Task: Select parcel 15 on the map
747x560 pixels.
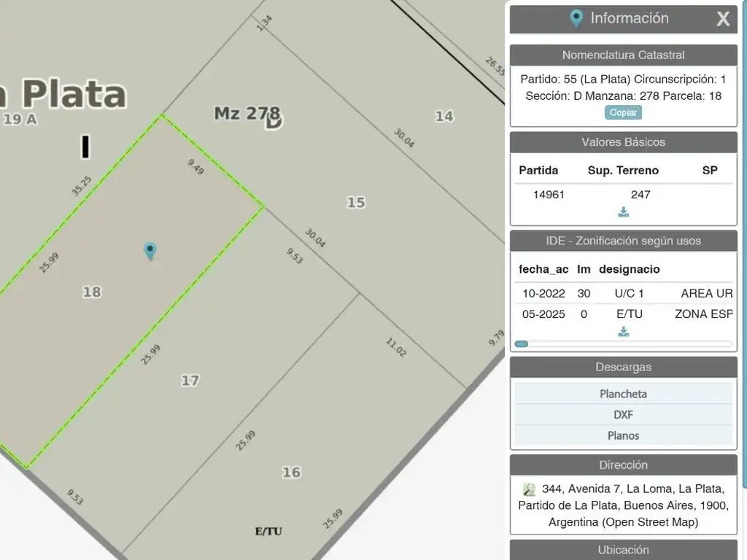Action: tap(356, 203)
